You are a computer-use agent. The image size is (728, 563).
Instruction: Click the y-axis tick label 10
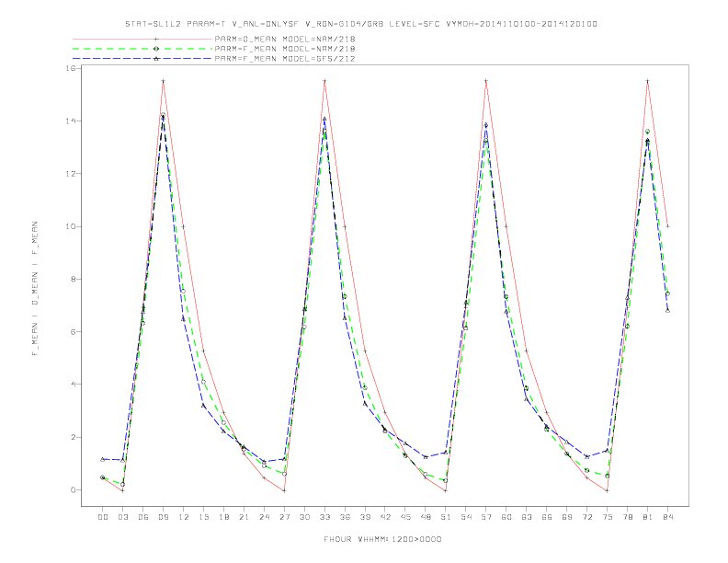71,226
